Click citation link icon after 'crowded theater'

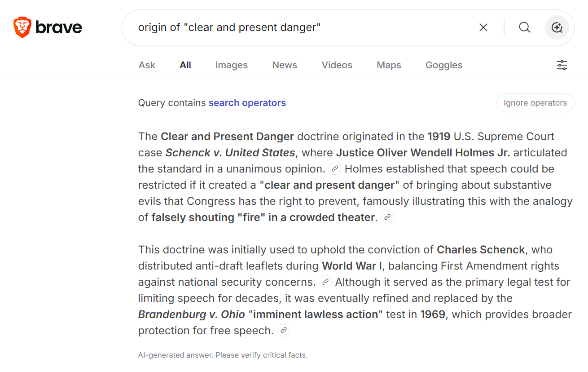[387, 217]
